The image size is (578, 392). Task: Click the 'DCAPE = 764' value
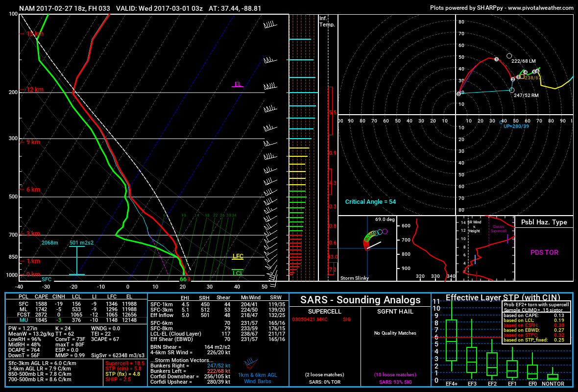(24, 350)
